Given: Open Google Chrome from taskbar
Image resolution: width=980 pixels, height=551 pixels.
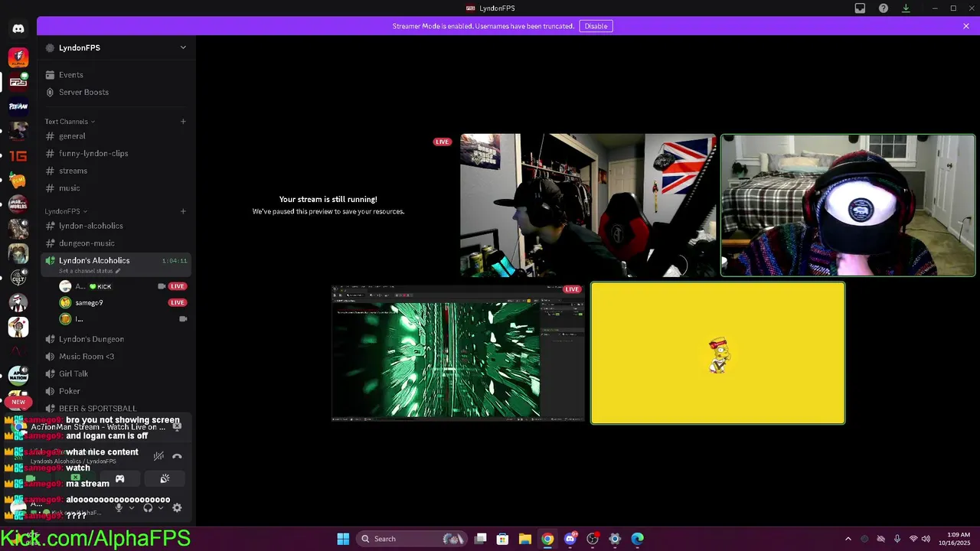Looking at the screenshot, I should (x=547, y=539).
